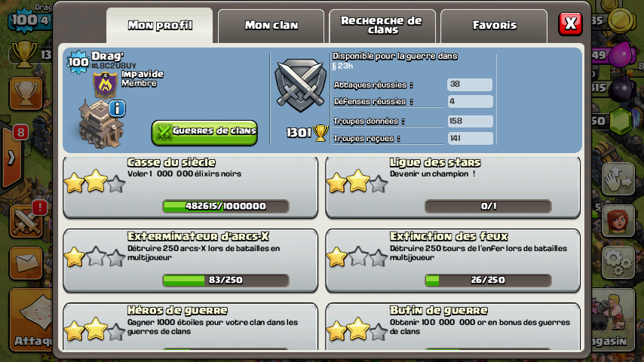Open the settings gears icon

618,262
